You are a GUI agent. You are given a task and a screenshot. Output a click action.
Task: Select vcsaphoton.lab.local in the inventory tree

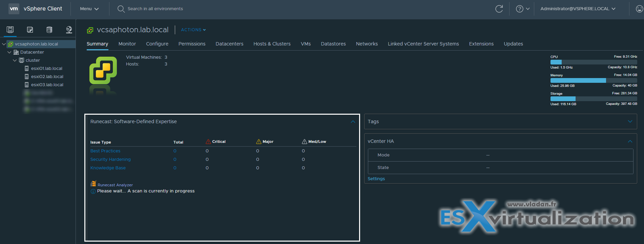click(x=36, y=44)
